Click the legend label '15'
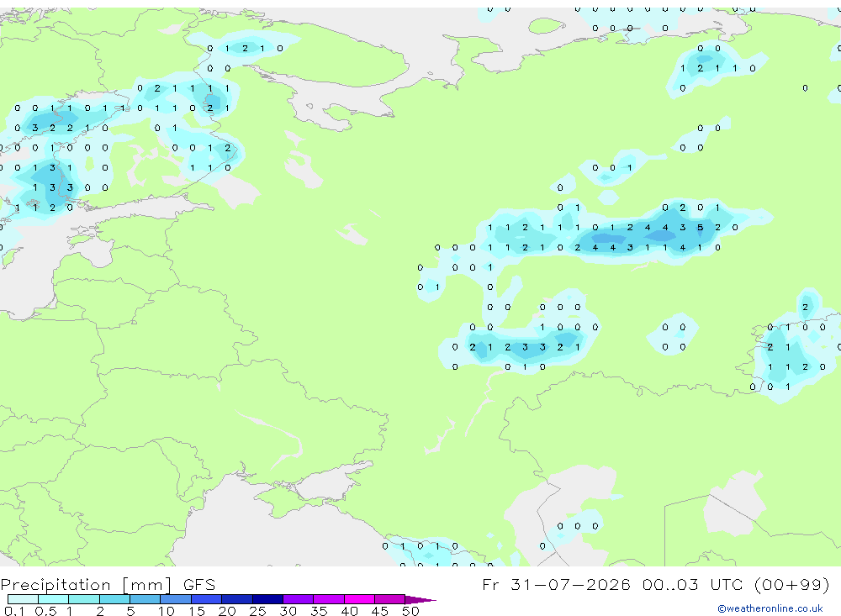This screenshot has height=616, width=841. click(196, 611)
